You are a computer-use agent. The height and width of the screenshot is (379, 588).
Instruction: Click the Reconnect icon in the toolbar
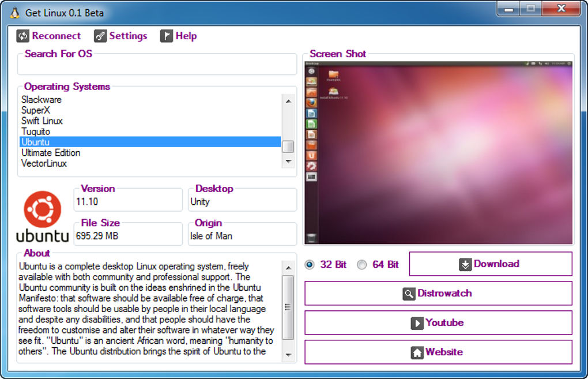(22, 36)
